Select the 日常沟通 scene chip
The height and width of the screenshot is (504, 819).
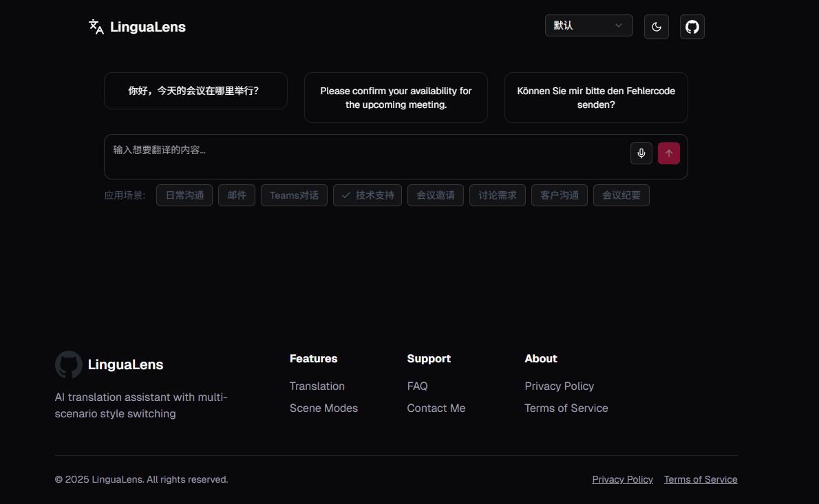click(x=184, y=195)
